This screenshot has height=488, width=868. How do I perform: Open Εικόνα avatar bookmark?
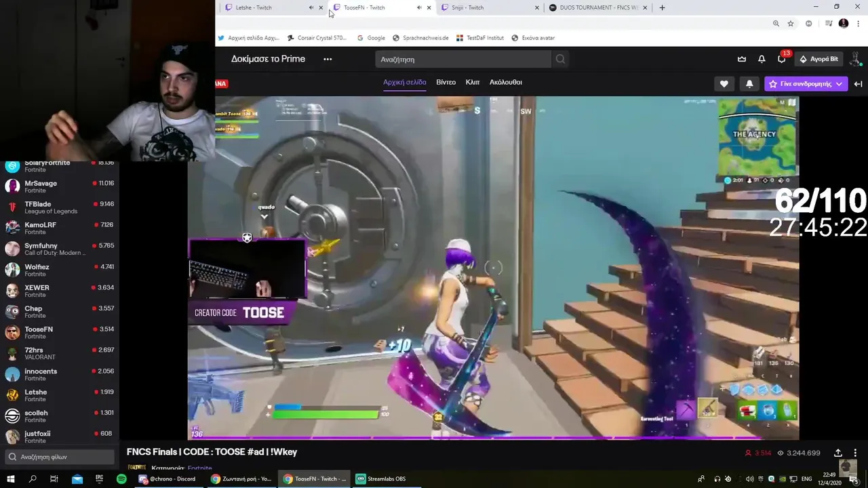[x=533, y=38]
